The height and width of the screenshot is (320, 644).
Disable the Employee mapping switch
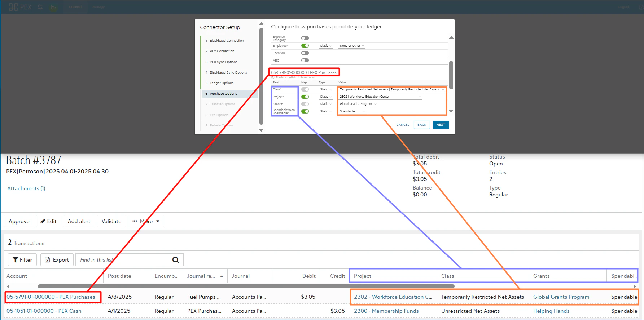(305, 46)
